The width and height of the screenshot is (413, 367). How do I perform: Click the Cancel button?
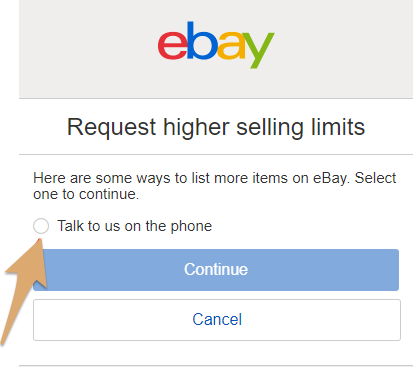pos(217,320)
